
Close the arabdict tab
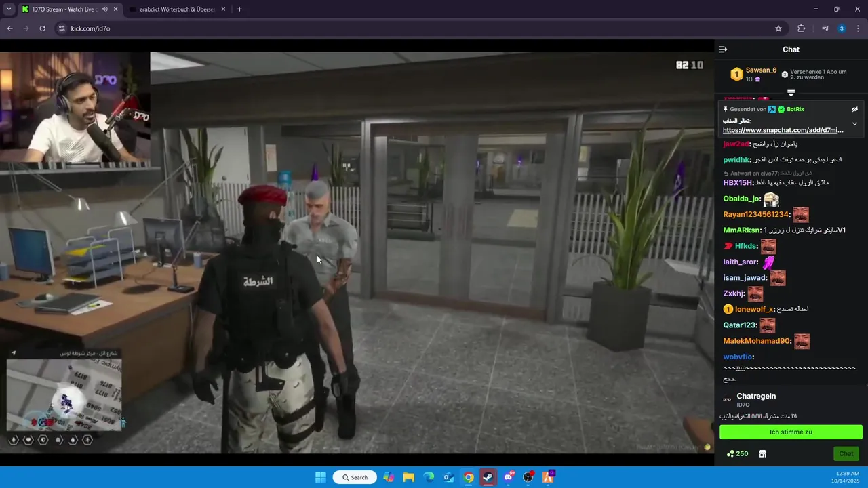(224, 9)
